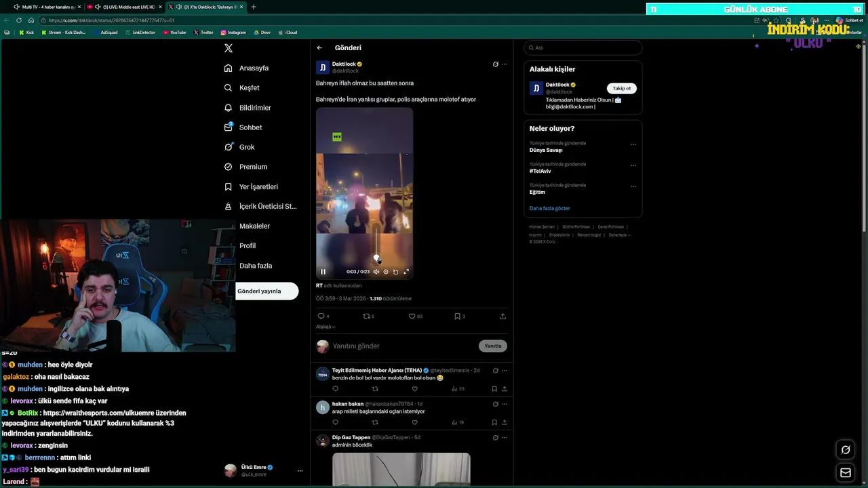The image size is (868, 488).
Task: Open Kick bookmark
Action: 26,33
